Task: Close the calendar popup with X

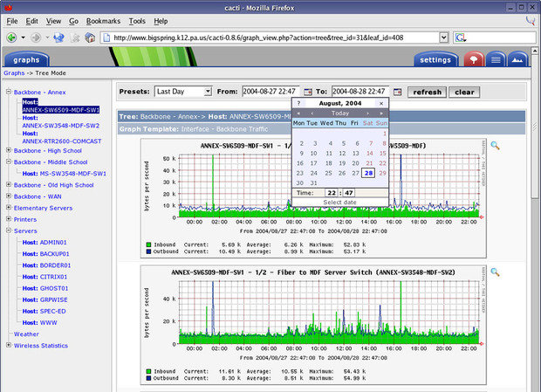Action: [x=381, y=103]
